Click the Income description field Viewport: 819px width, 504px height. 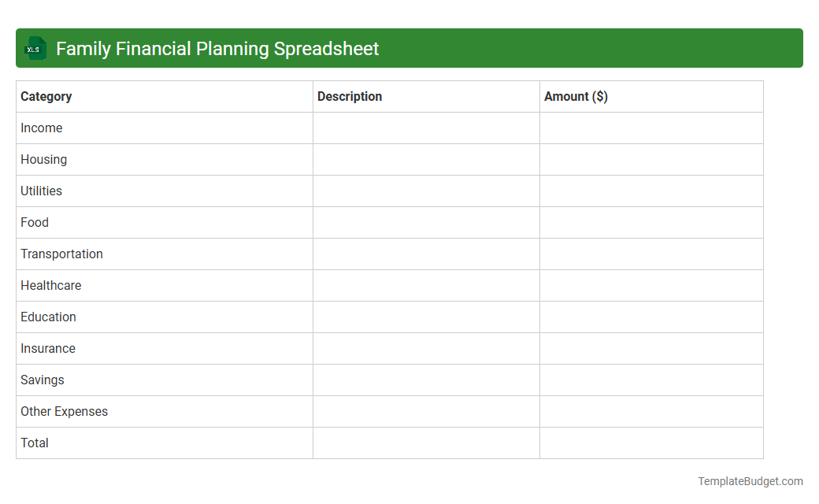(426, 128)
